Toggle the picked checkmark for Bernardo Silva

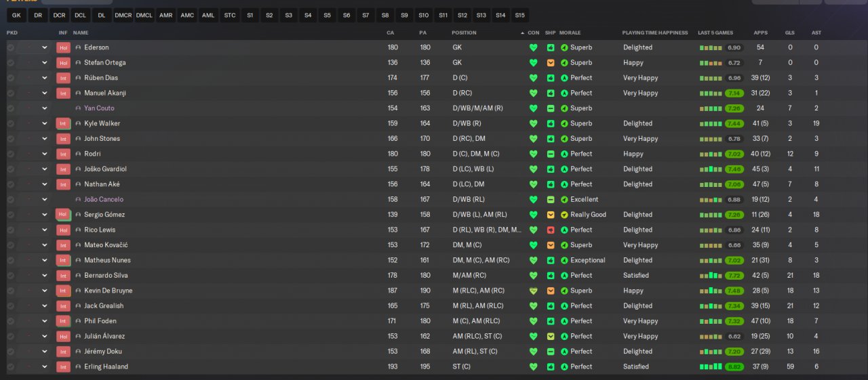click(10, 276)
